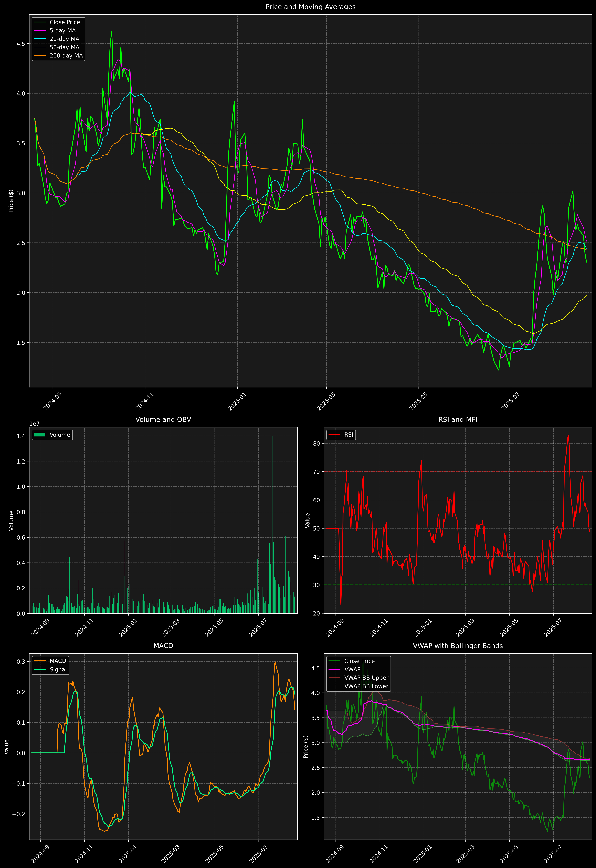Click the Volume and OBV chart title

pos(163,419)
